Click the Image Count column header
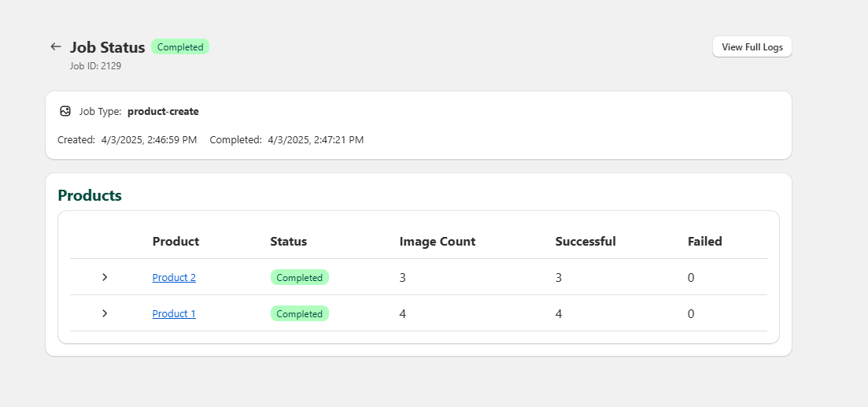 click(x=437, y=242)
